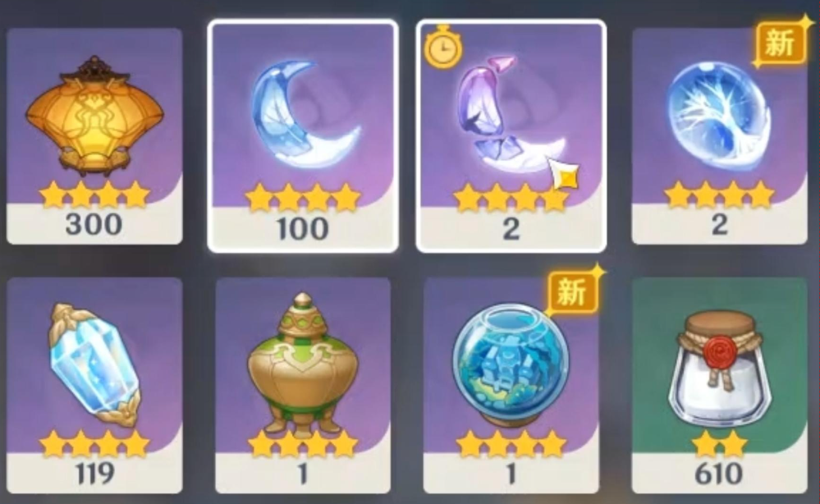Click the broken purple crescent moon item
Screen dimensions: 820x504
511,136
